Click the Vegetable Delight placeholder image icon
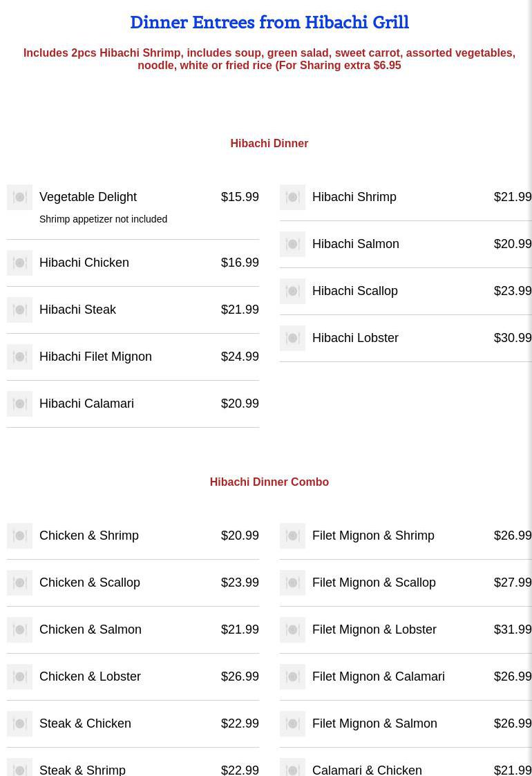 19,197
